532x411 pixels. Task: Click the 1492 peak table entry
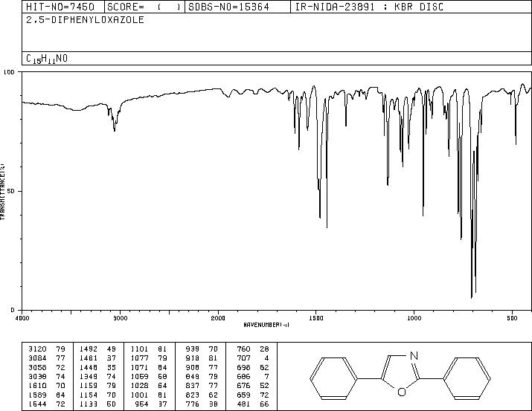(97, 349)
